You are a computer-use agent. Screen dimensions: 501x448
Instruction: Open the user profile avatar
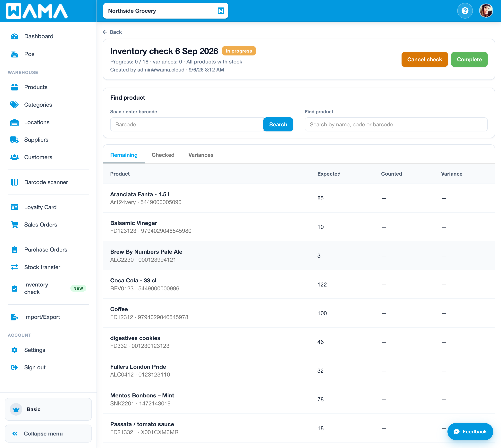pos(486,11)
